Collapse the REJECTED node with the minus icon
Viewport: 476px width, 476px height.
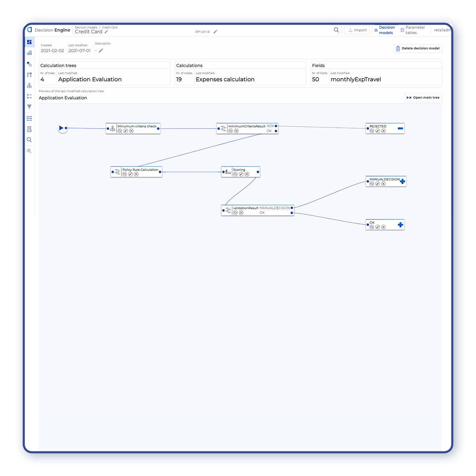(400, 128)
